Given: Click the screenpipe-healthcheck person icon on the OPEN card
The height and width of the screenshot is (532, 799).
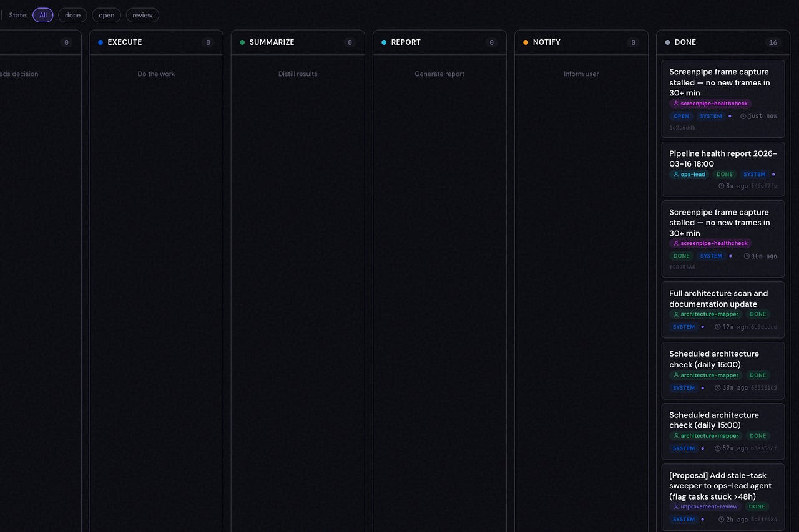Looking at the screenshot, I should [676, 104].
